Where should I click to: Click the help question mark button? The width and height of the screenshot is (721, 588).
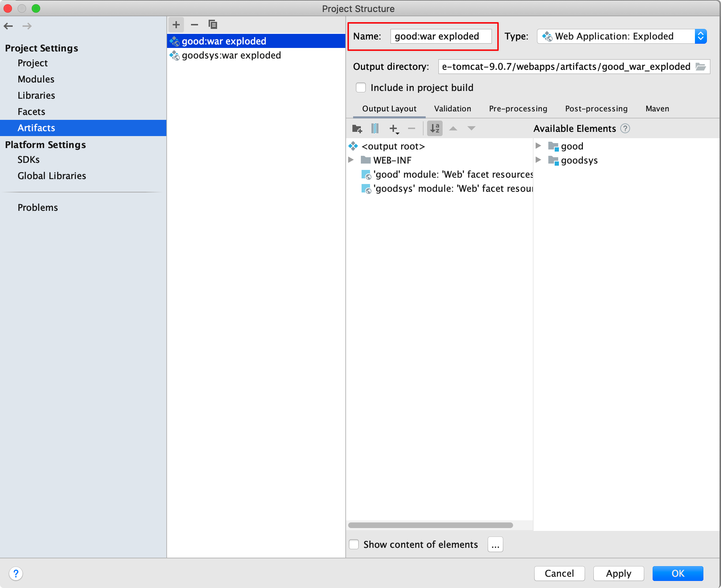tap(16, 574)
